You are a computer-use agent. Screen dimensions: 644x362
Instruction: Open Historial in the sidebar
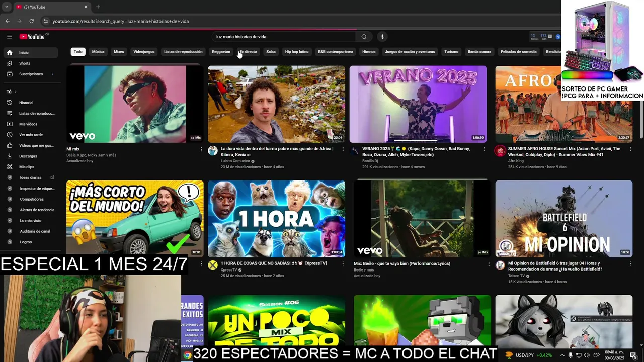[x=31, y=103]
